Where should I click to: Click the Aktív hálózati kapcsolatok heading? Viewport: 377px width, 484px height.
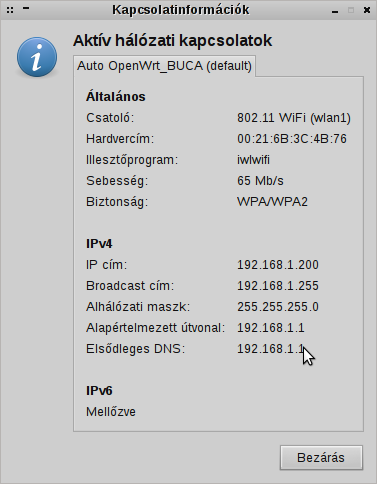(172, 41)
